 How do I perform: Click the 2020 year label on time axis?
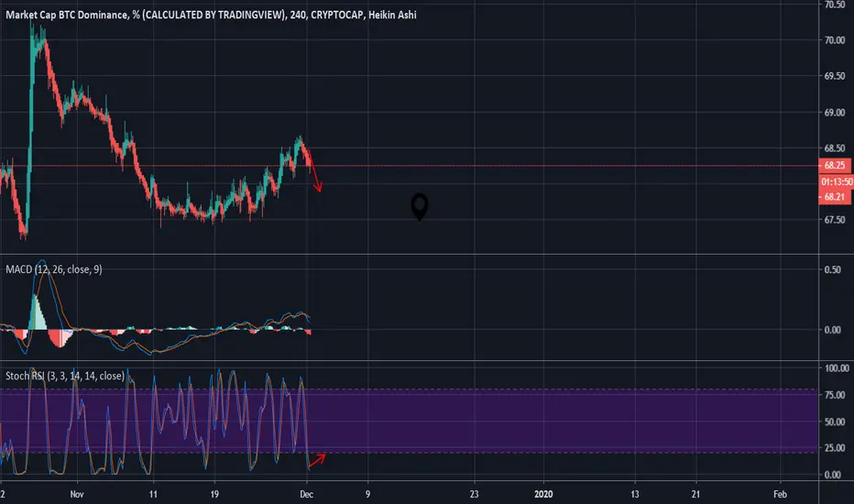[x=543, y=494]
